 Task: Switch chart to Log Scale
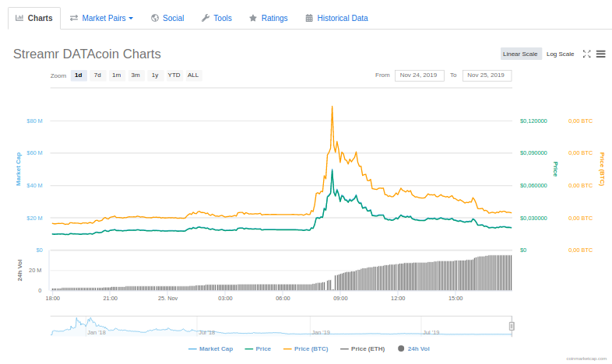560,54
